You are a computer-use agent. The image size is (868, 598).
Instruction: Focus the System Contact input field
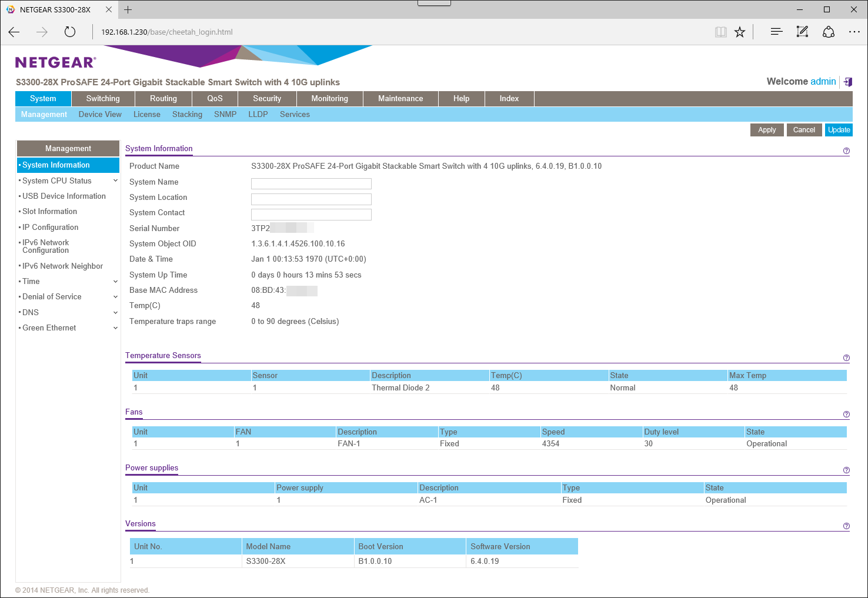tap(311, 215)
